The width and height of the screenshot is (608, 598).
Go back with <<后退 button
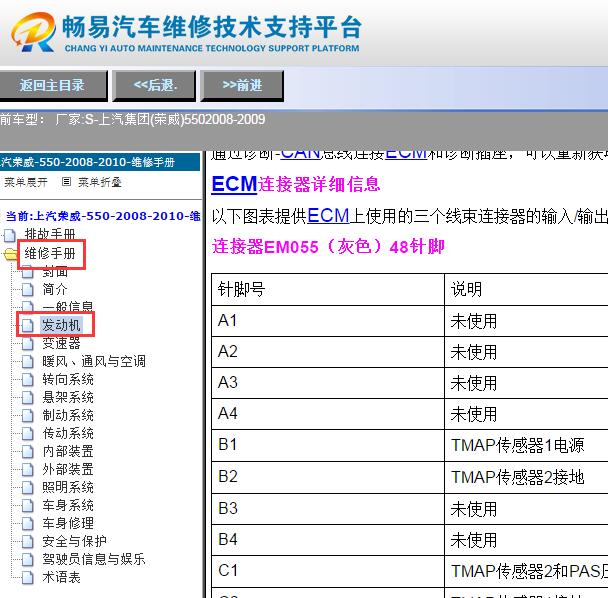[x=154, y=85]
